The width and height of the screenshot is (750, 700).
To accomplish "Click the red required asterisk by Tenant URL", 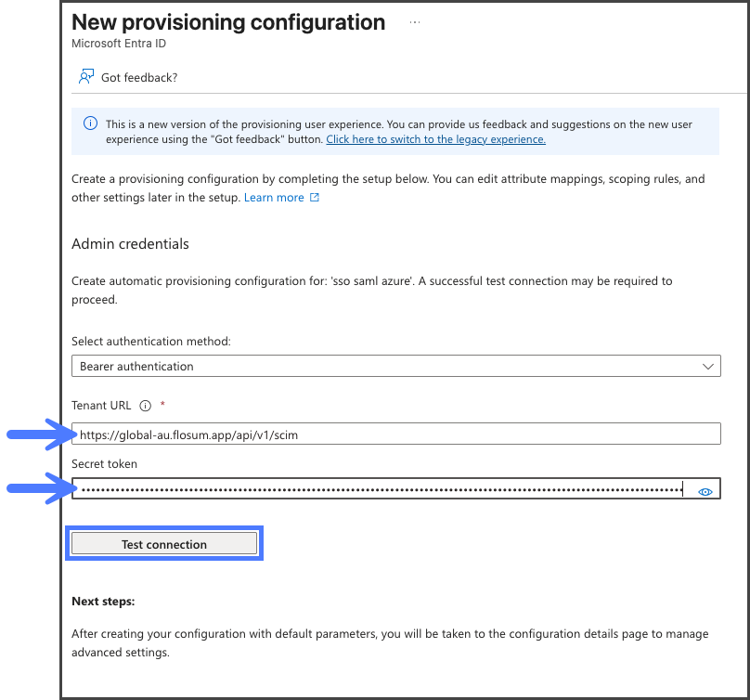I will coord(163,406).
